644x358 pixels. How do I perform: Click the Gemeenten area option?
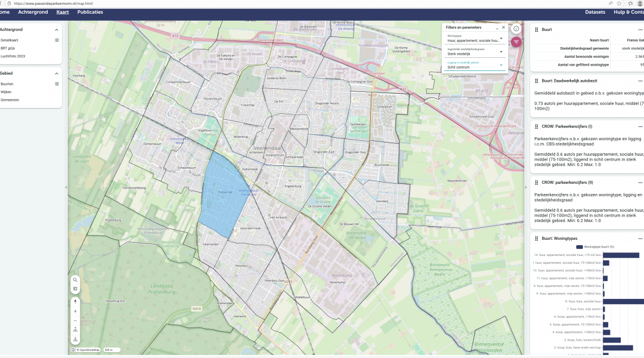(x=10, y=100)
